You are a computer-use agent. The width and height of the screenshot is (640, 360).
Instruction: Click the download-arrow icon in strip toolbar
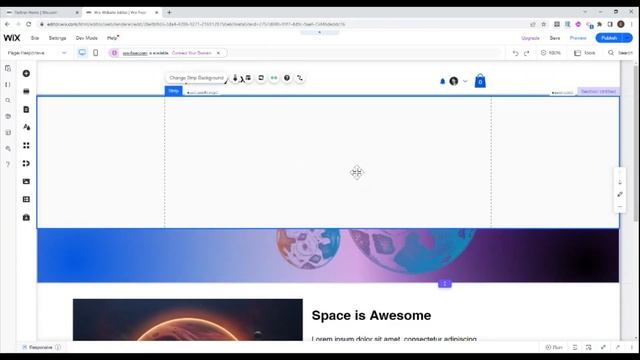pos(235,78)
